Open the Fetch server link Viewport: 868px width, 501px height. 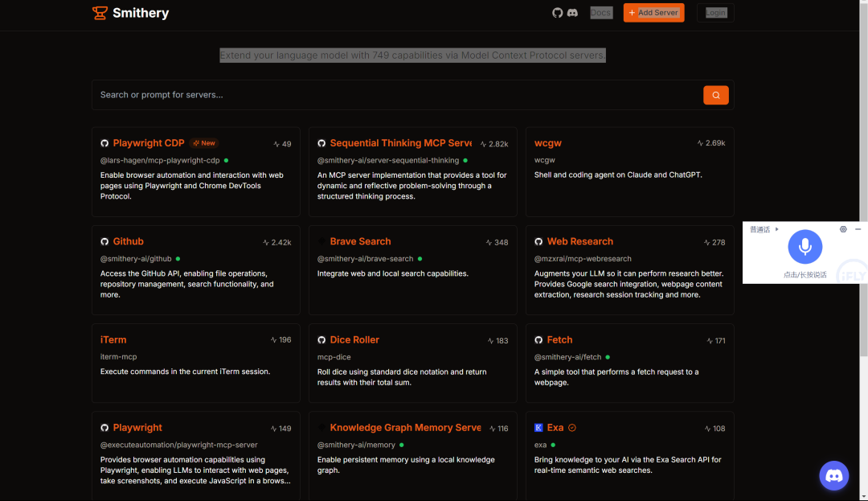point(559,340)
